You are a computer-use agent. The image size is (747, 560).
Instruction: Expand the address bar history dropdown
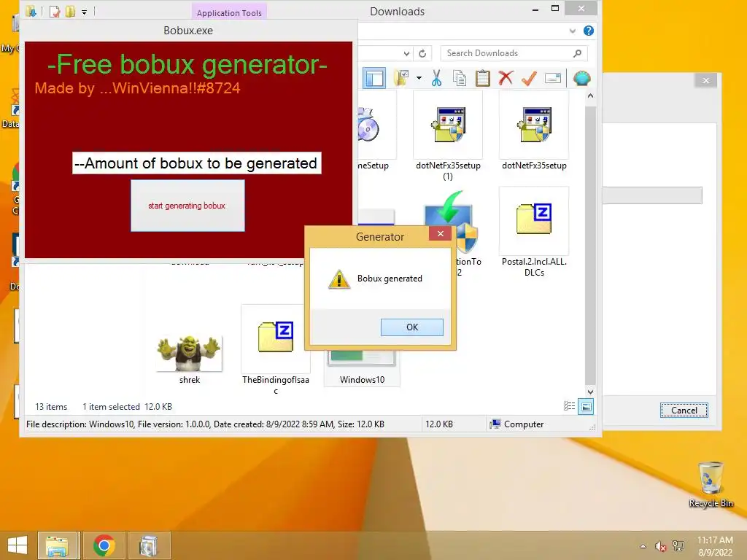click(406, 53)
